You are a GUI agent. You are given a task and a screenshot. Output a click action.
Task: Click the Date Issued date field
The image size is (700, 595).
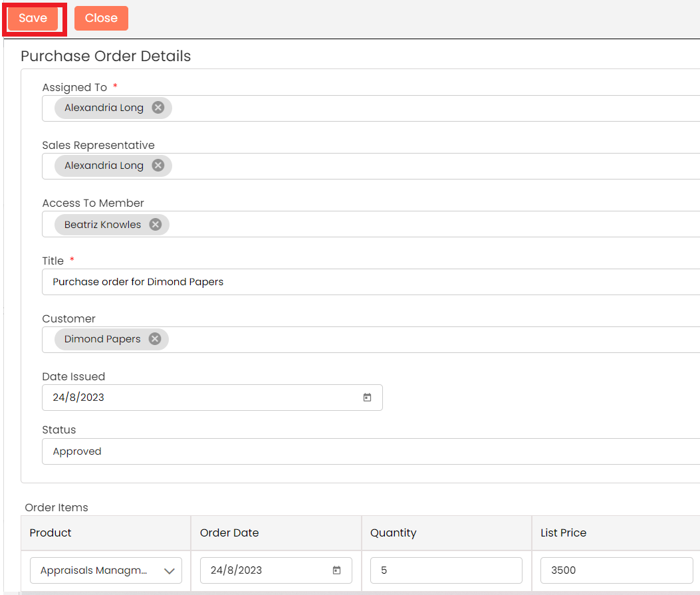point(199,398)
